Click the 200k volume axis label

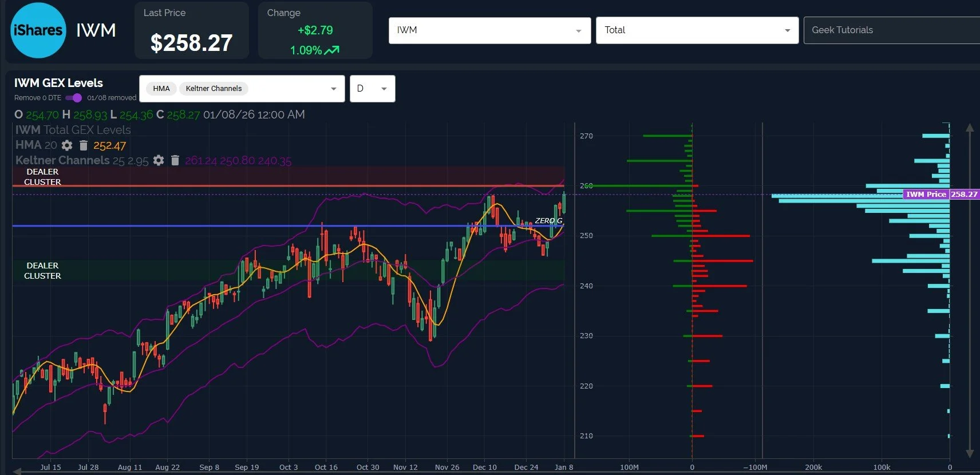(813, 467)
